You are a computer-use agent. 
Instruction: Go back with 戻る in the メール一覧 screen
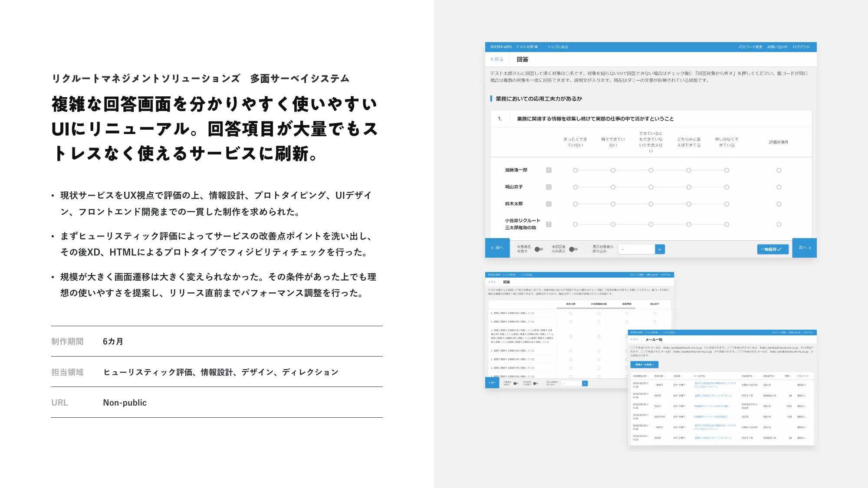tap(634, 340)
